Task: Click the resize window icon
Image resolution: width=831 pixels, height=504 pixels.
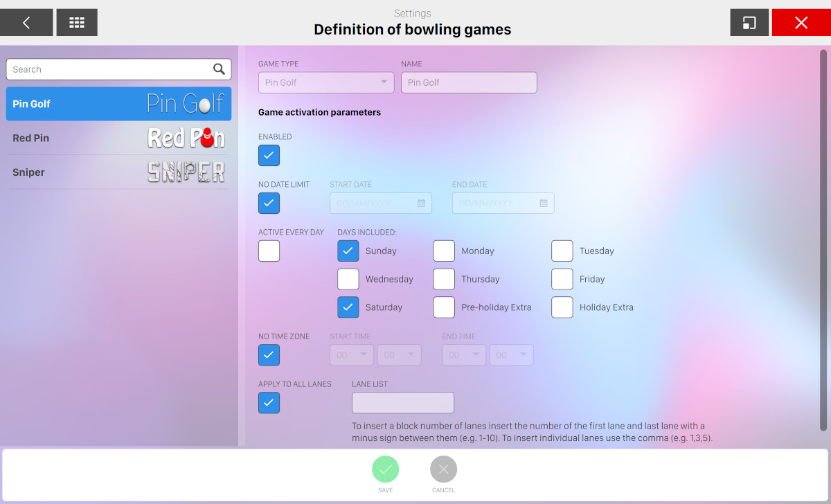Action: (x=749, y=23)
